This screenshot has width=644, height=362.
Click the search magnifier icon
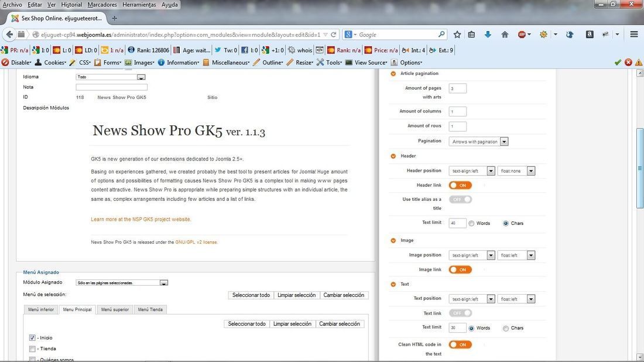tap(441, 35)
